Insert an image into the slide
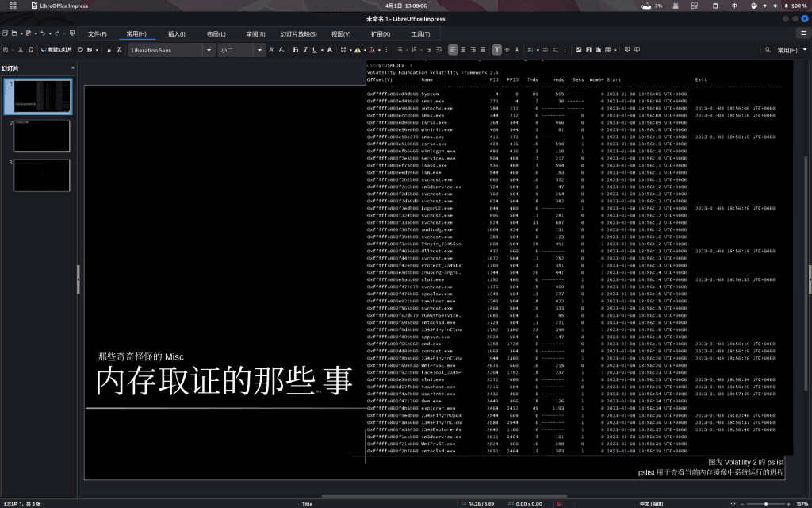 (579, 50)
